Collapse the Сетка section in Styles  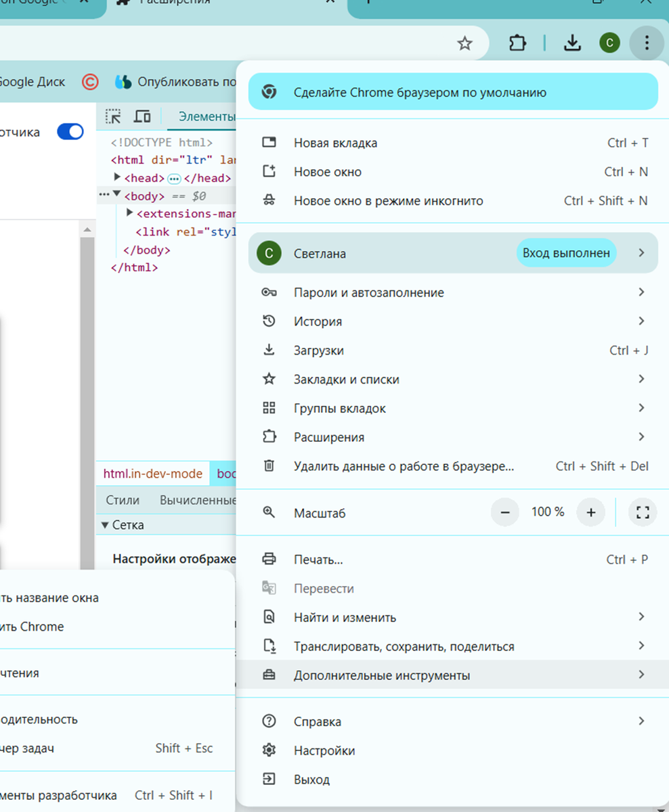coord(105,524)
